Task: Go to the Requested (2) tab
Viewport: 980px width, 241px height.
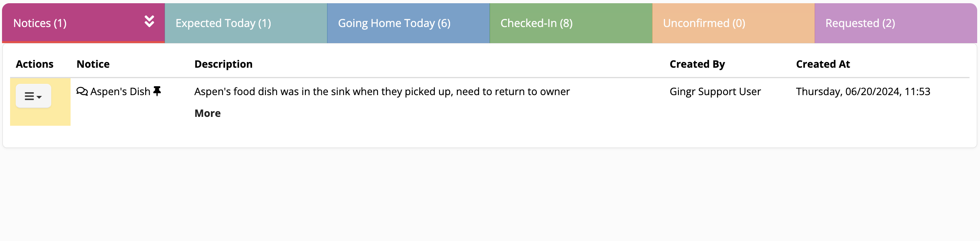Action: pyautogui.click(x=860, y=23)
